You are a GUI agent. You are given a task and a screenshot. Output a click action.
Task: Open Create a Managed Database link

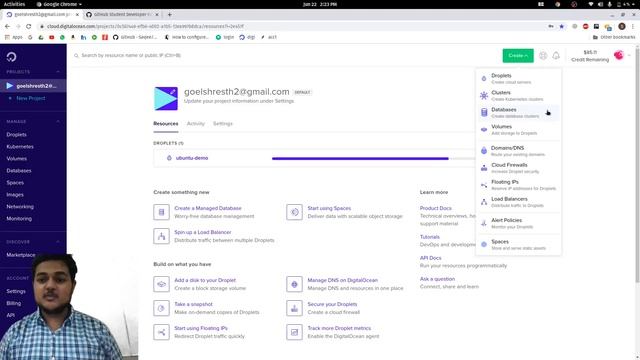(x=208, y=208)
